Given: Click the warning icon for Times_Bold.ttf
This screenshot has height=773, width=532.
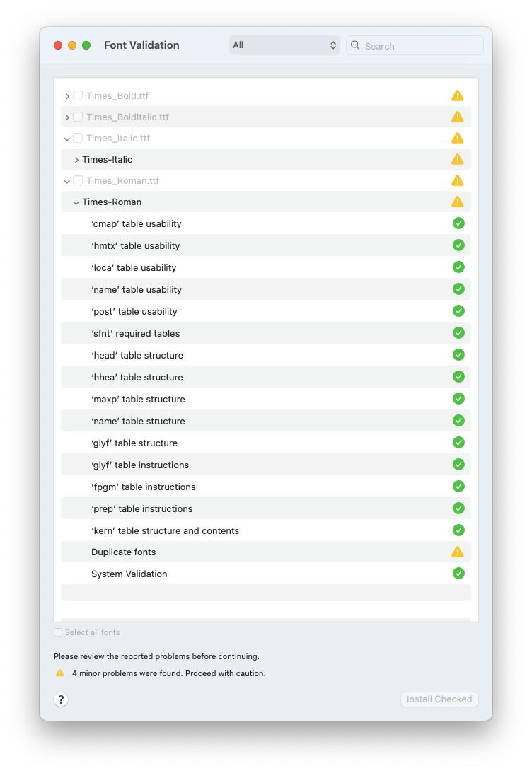Looking at the screenshot, I should pos(457,95).
